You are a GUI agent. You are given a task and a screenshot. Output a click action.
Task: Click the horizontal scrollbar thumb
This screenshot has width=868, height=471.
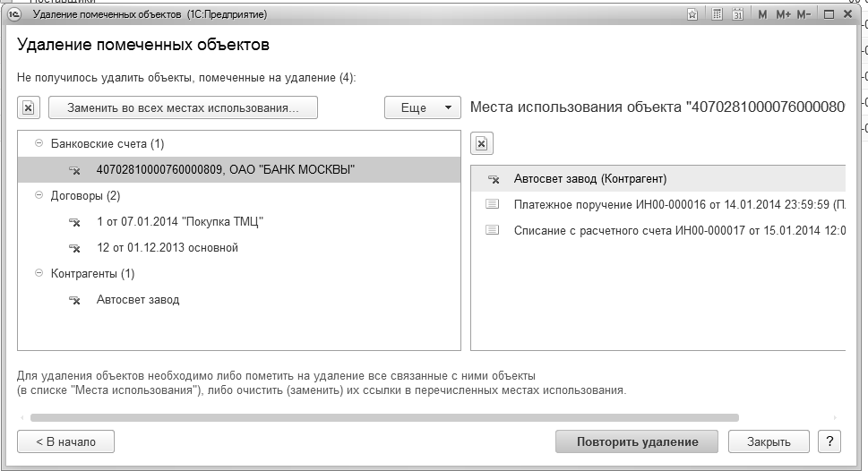coord(384,418)
